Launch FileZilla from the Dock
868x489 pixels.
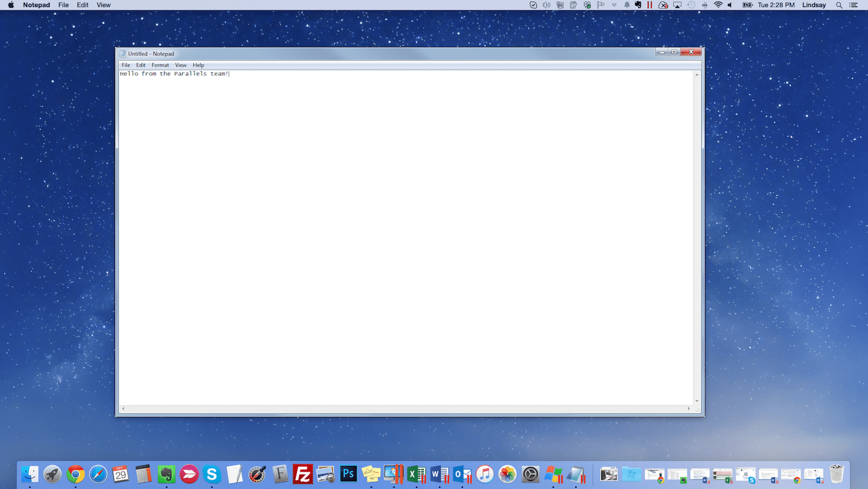[x=303, y=475]
